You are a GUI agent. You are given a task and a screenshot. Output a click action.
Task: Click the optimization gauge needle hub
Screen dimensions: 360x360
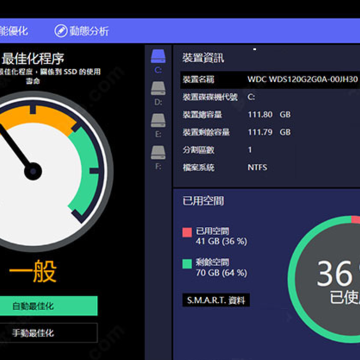[33, 171]
